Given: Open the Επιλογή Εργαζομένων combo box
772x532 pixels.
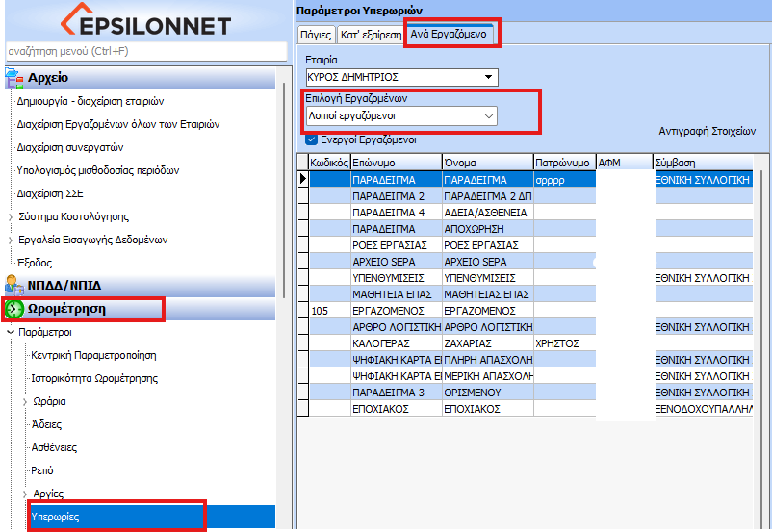Looking at the screenshot, I should 401,116.
